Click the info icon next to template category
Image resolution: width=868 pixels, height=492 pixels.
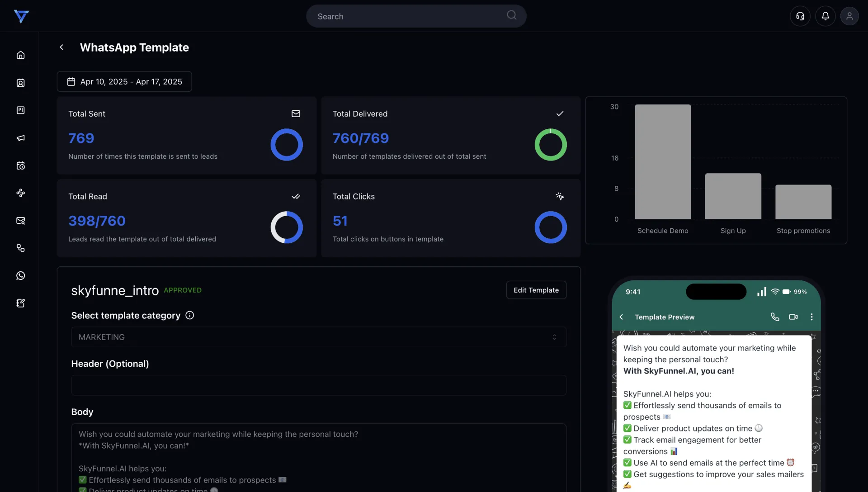190,316
